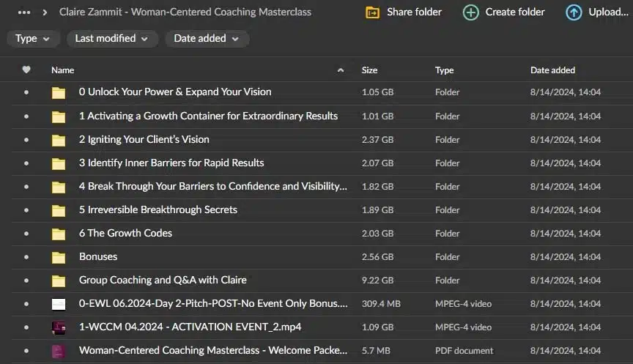Expand the Date added filter dropdown
The image size is (633, 364).
[207, 39]
